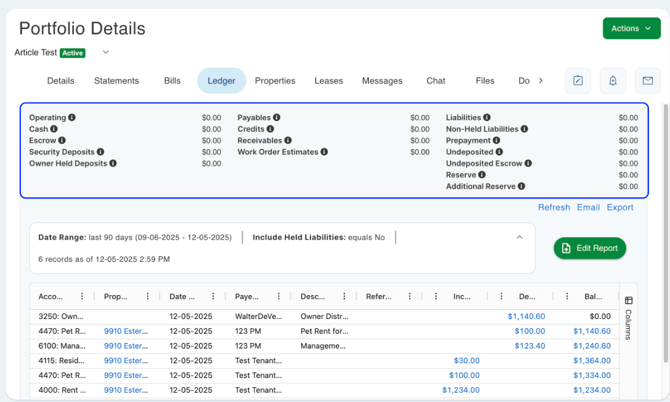Show info for Liabilities

coord(487,117)
